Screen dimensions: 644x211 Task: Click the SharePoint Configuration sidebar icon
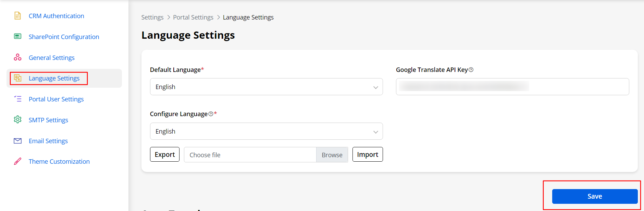(x=17, y=36)
